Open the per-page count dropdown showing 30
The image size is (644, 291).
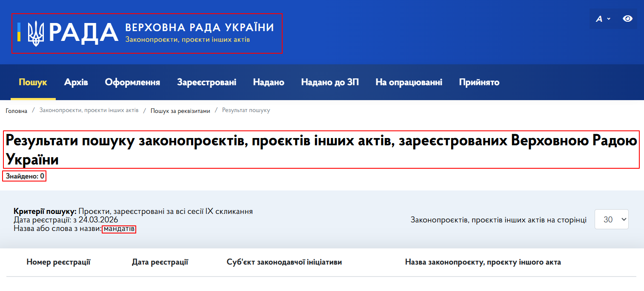pyautogui.click(x=611, y=219)
